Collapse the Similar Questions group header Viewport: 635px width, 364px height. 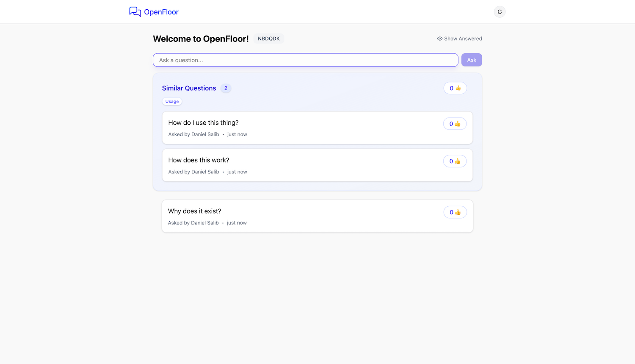click(x=189, y=88)
